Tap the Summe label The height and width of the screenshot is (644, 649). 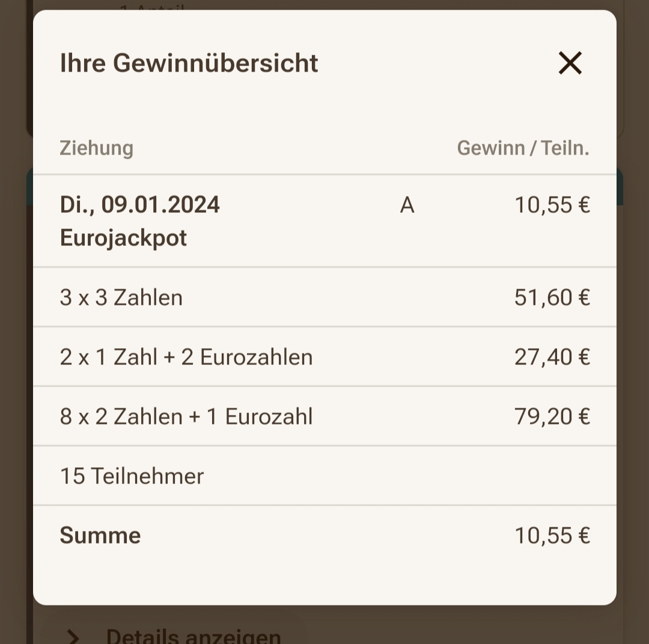pos(100,536)
